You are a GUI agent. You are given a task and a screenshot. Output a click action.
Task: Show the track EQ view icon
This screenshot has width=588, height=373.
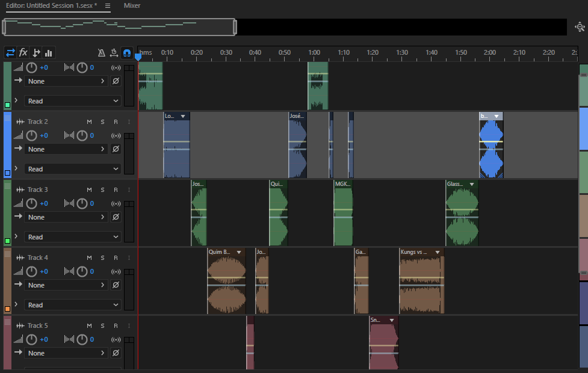pyautogui.click(x=48, y=52)
